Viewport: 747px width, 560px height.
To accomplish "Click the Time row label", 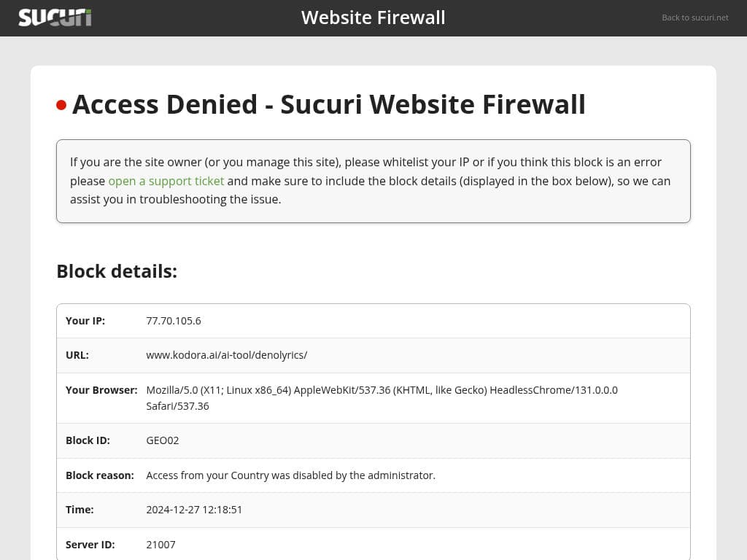I will click(80, 510).
